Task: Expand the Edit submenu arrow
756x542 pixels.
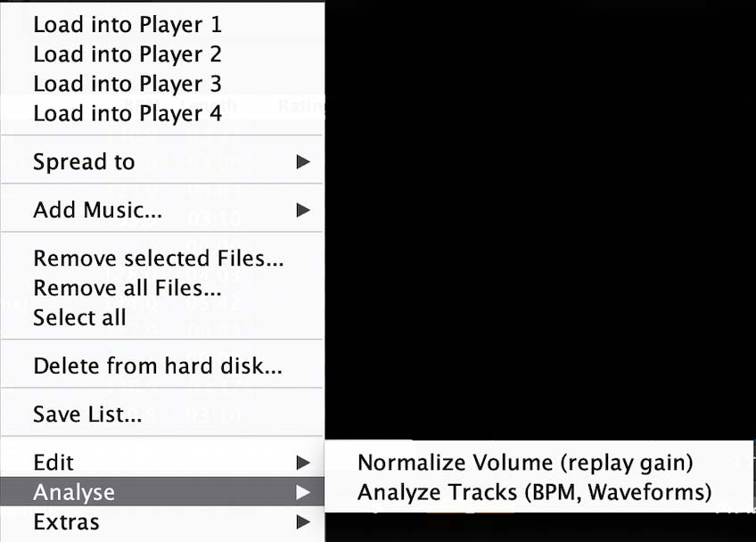Action: coord(303,463)
